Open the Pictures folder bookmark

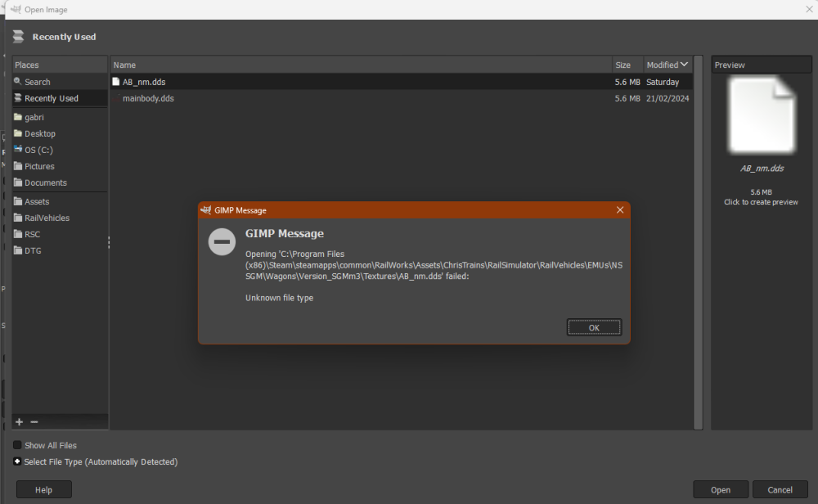tap(39, 166)
